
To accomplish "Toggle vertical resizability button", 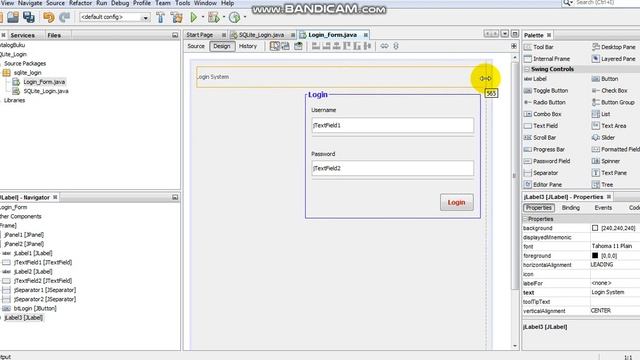I will [396, 46].
